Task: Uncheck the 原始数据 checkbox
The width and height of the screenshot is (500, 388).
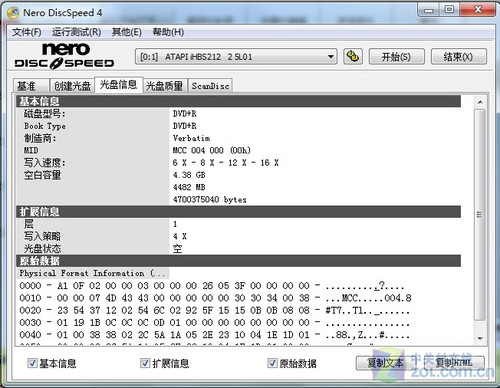Action: click(272, 363)
